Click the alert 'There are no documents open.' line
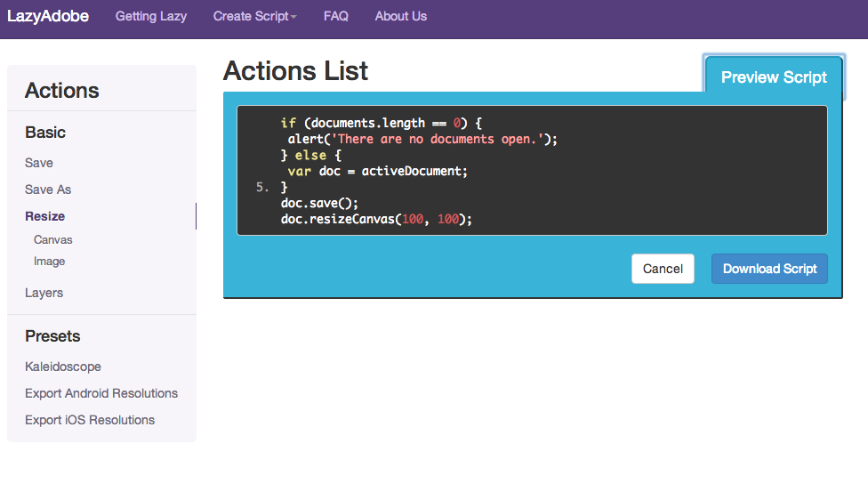 pos(422,139)
